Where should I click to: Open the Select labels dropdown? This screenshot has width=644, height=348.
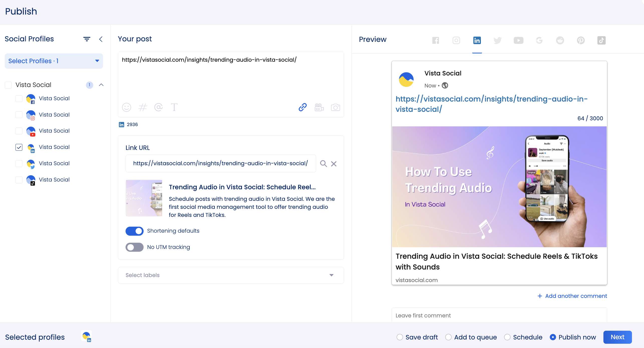coord(231,275)
